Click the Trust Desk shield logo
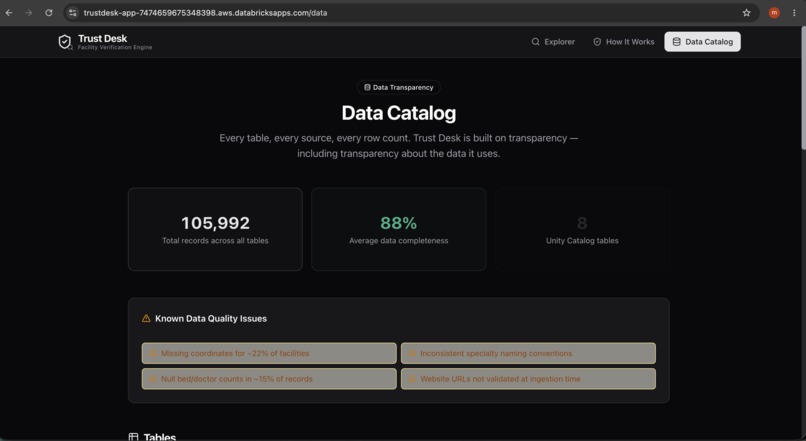 click(65, 42)
